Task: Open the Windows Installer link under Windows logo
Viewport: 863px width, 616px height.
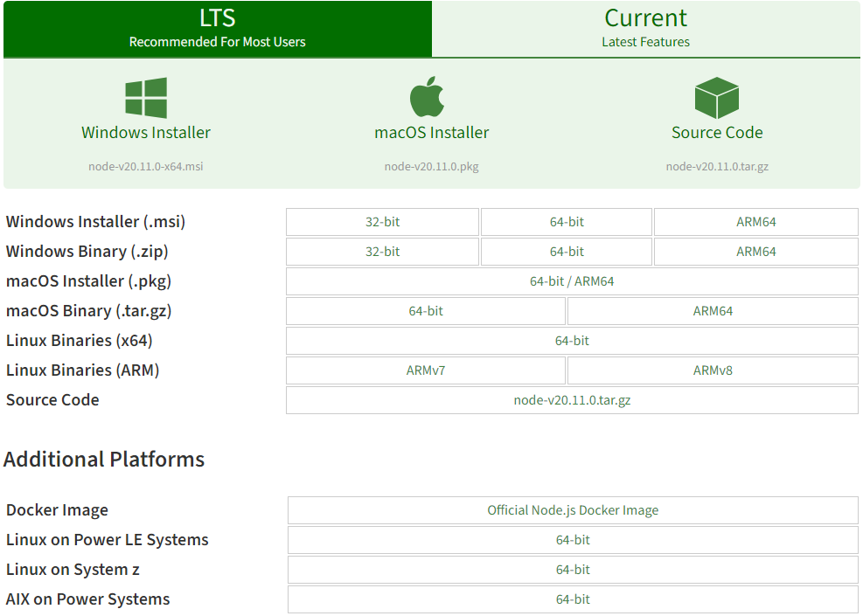Action: pyautogui.click(x=146, y=133)
